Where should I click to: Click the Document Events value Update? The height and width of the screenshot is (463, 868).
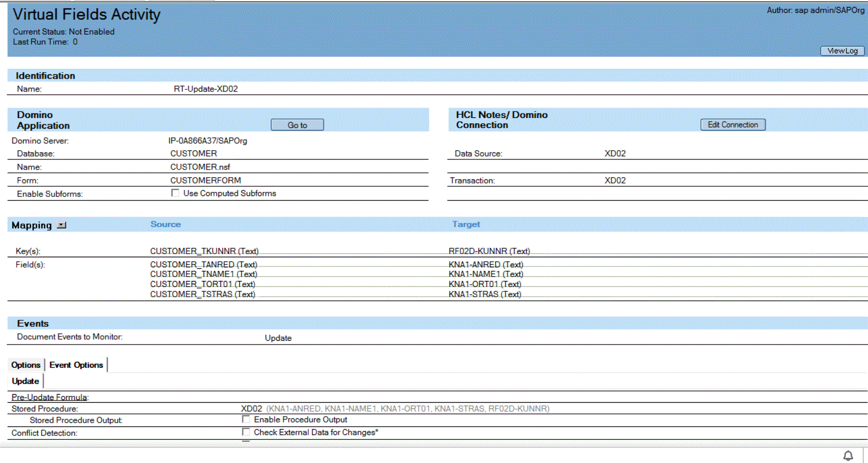(278, 338)
